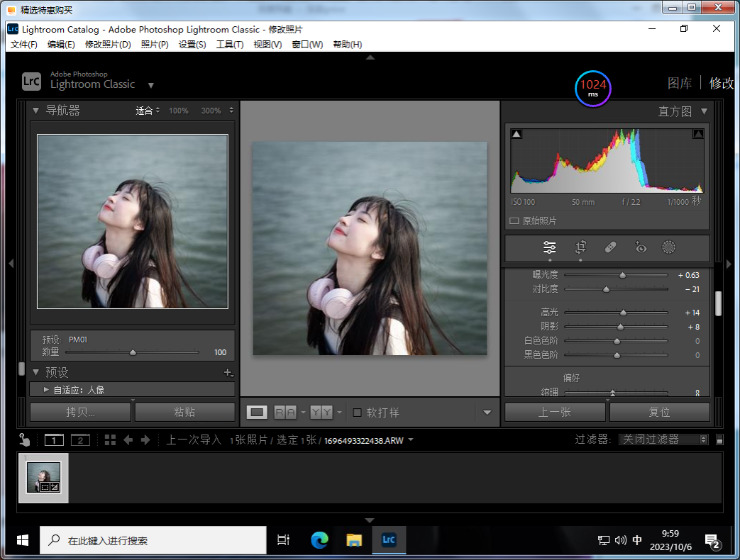Select the Edit sliders tool icon
This screenshot has width=740, height=560.
[549, 247]
